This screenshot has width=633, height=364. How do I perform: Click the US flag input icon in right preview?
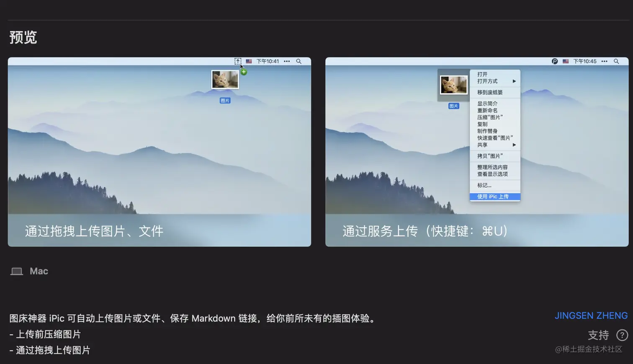pyautogui.click(x=566, y=61)
